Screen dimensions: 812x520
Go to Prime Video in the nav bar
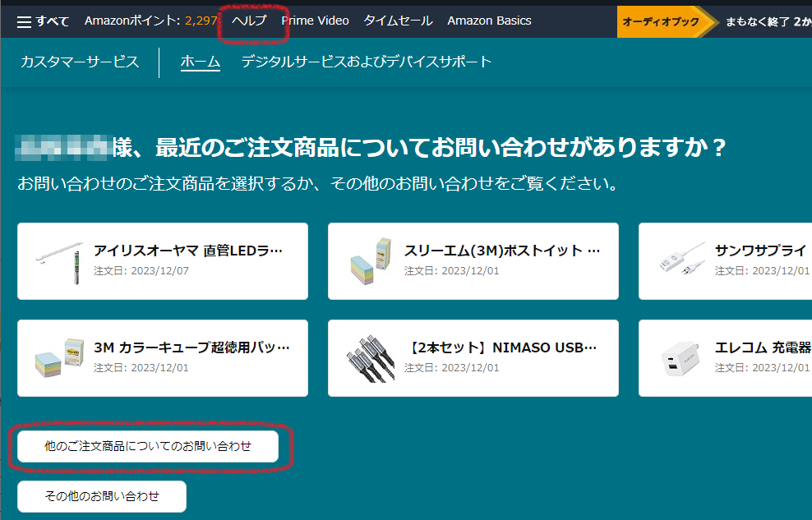click(315, 21)
